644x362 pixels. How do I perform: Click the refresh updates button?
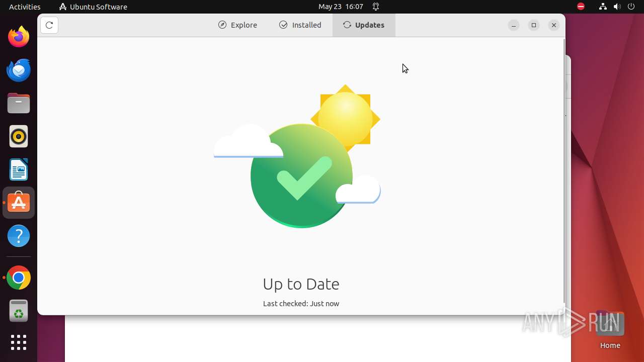49,25
